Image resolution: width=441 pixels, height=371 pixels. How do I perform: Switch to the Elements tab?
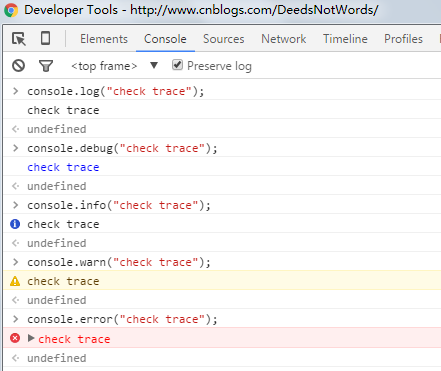coord(104,39)
